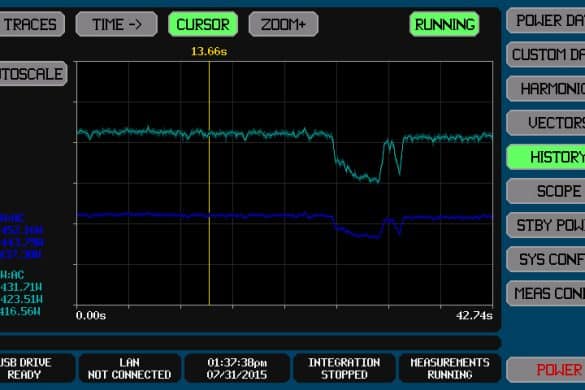Open SYS CONFIG settings
Image resolution: width=585 pixels, height=390 pixels.
coord(546,259)
